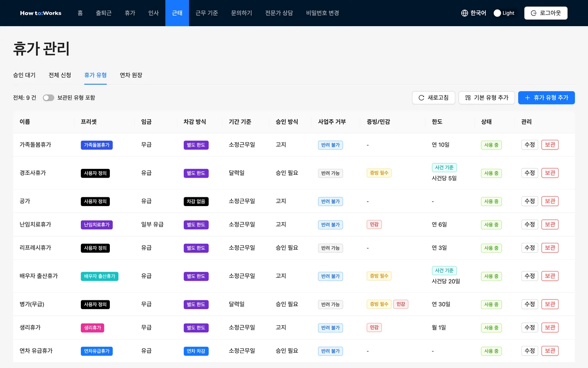Click the purple 난임치료휴가 preset badge
Screen dimensions: 588x368
tap(97, 224)
